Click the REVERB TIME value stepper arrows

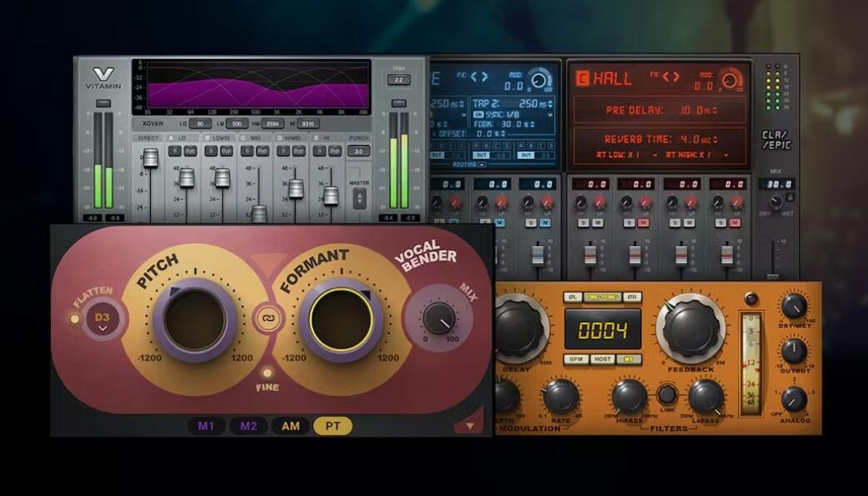(x=716, y=139)
